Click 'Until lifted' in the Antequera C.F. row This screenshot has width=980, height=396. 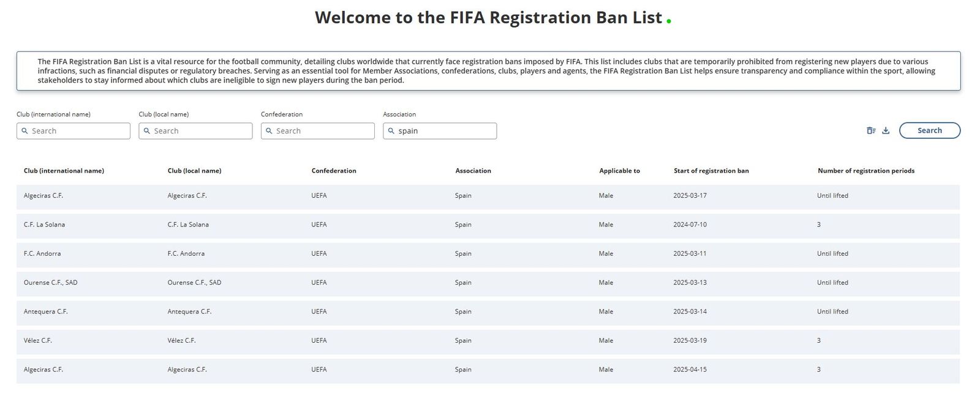point(832,312)
